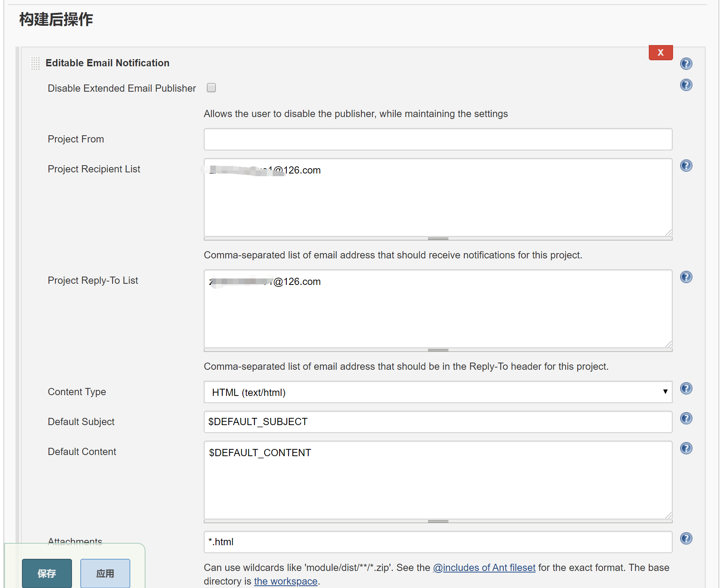This screenshot has height=588, width=720.
Task: Remove the Editable Email Notification publisher
Action: click(x=661, y=52)
